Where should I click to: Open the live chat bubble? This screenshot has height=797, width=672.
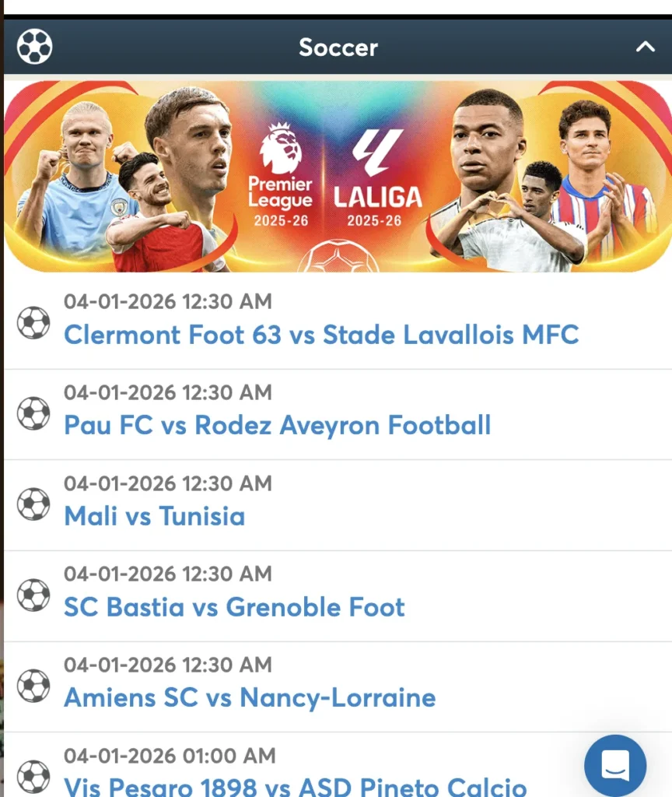(x=615, y=766)
